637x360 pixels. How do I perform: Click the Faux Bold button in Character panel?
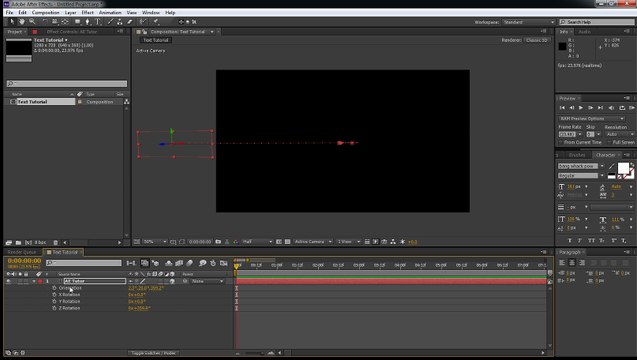[570, 241]
